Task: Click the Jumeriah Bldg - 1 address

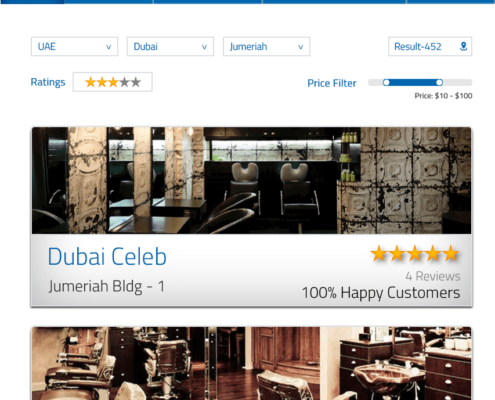Action: pos(106,286)
